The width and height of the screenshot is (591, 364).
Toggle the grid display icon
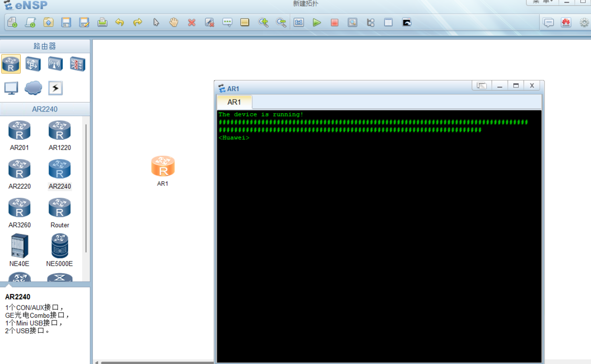coord(388,23)
